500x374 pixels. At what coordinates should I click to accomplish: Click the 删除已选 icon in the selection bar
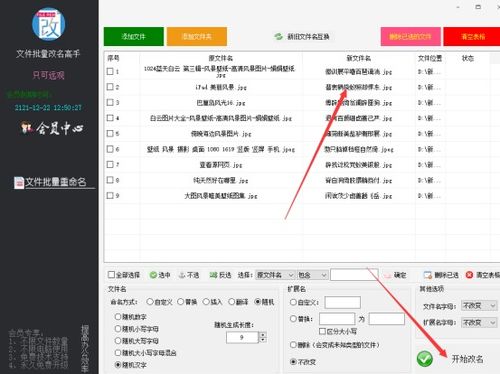(428, 275)
